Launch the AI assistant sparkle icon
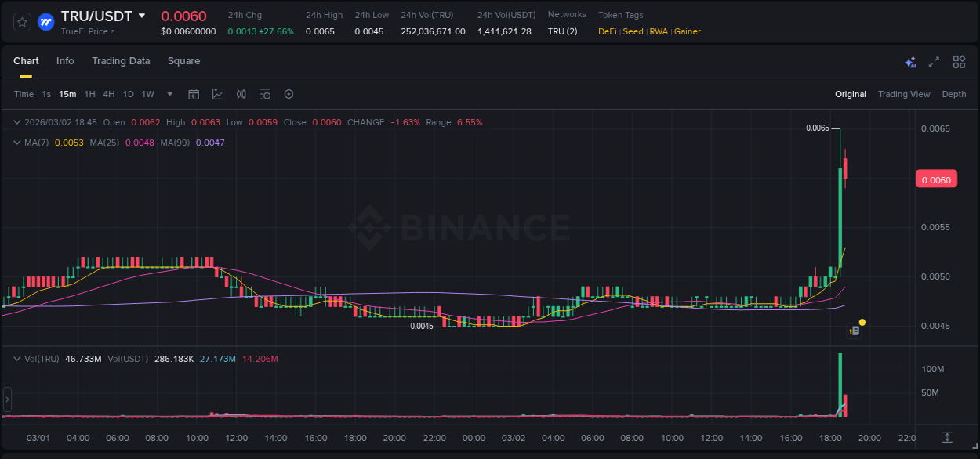Image resolution: width=980 pixels, height=459 pixels. click(910, 61)
